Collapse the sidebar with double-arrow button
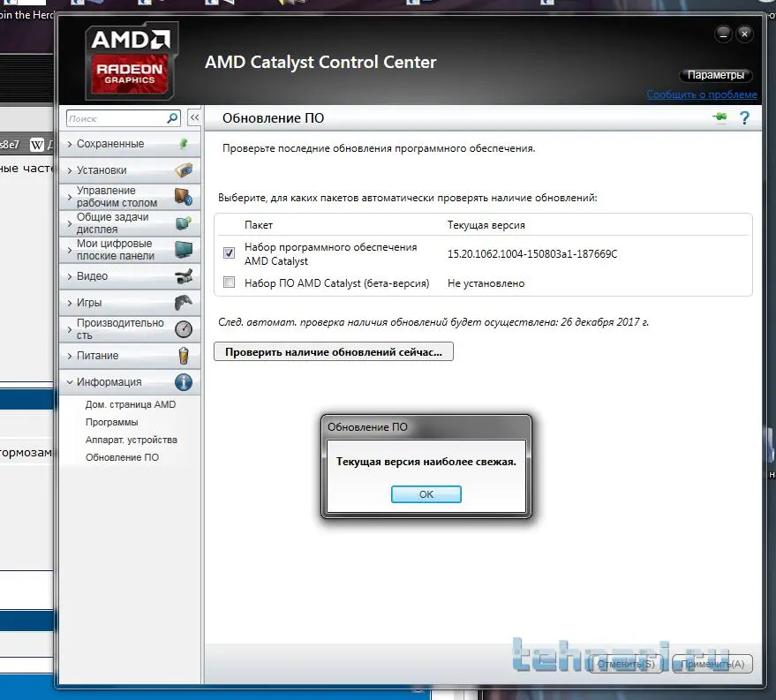This screenshot has height=700, width=776. (194, 117)
